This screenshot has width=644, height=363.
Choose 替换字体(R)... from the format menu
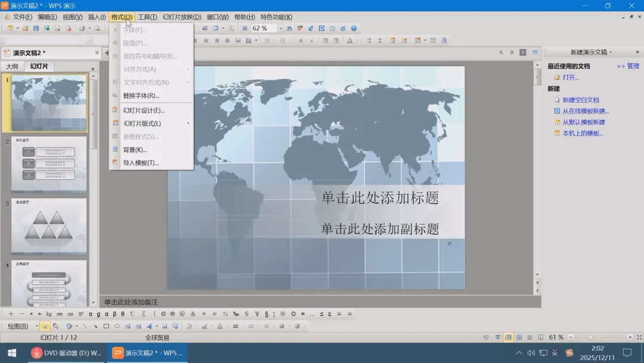[151, 96]
